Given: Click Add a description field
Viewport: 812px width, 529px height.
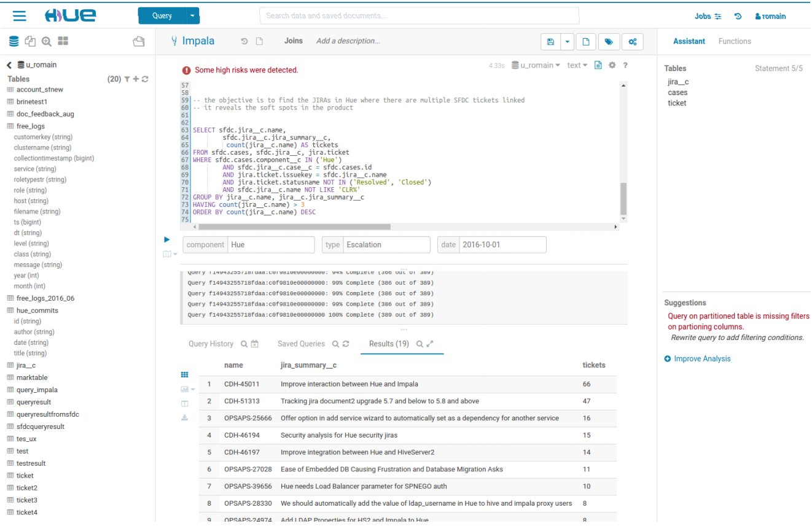Looking at the screenshot, I should pos(348,41).
